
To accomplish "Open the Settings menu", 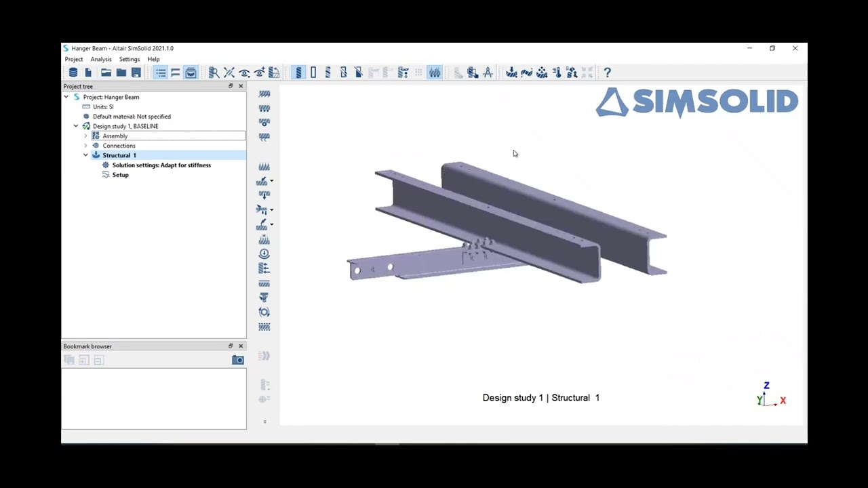I will (x=130, y=60).
